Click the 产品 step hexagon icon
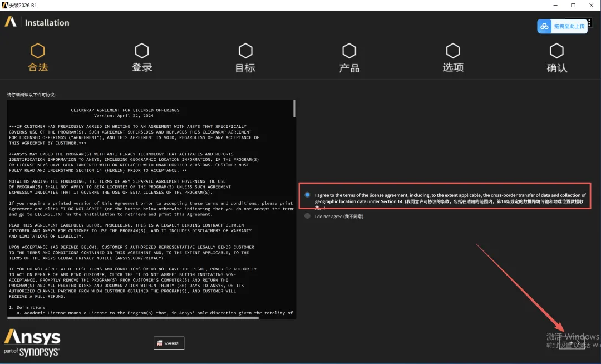 coord(349,51)
